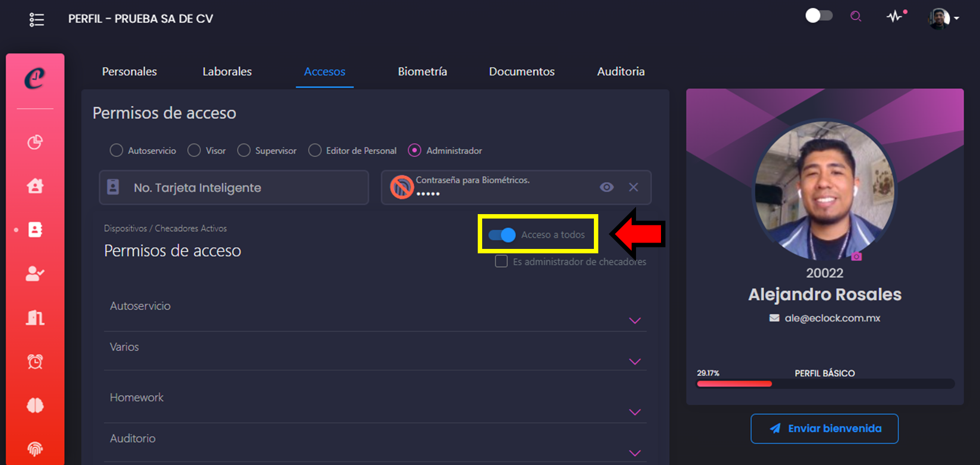The image size is (980, 465).
Task: Click Alejandro Rosales profile photo
Action: point(825,191)
